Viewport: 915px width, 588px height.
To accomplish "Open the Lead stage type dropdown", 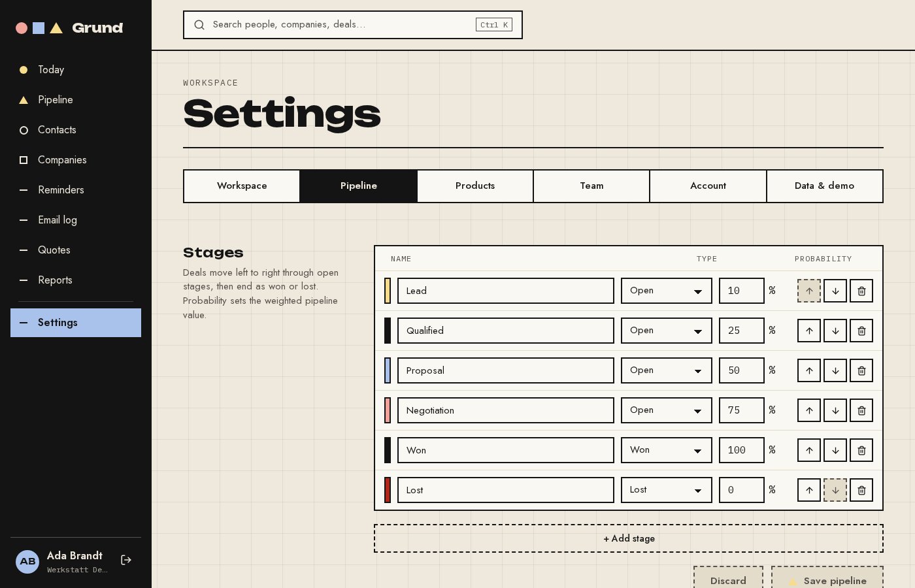I will [x=667, y=291].
